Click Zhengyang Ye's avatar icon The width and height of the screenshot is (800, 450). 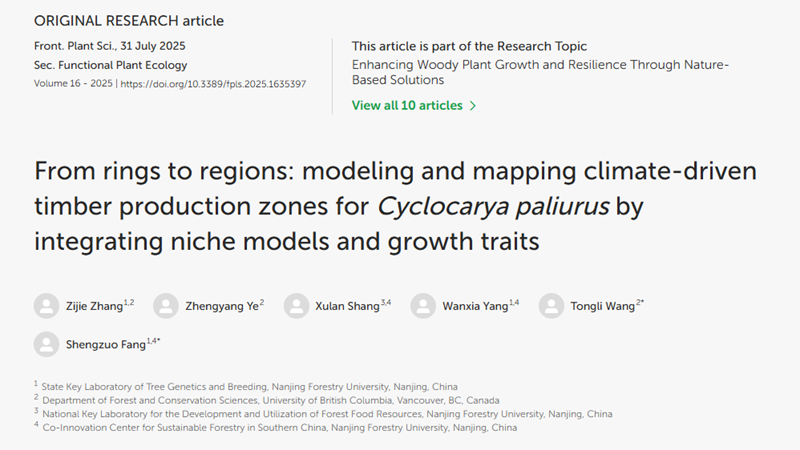tap(167, 305)
